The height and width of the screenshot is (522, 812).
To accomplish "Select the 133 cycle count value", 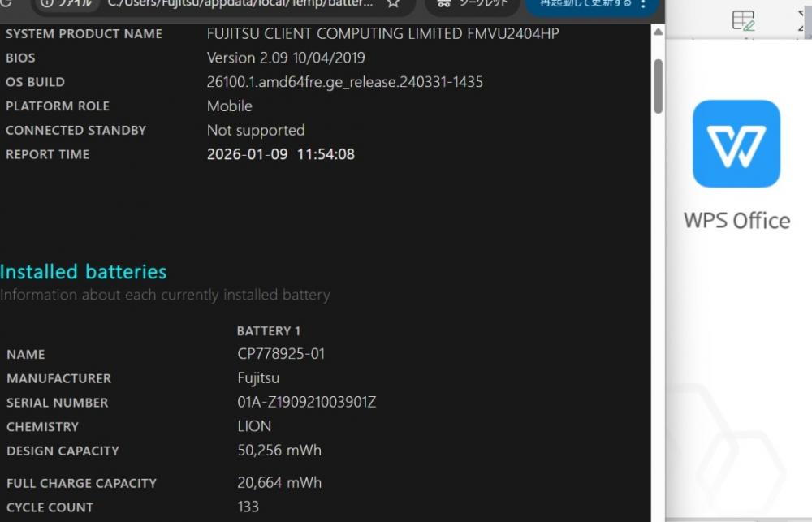I will click(248, 507).
